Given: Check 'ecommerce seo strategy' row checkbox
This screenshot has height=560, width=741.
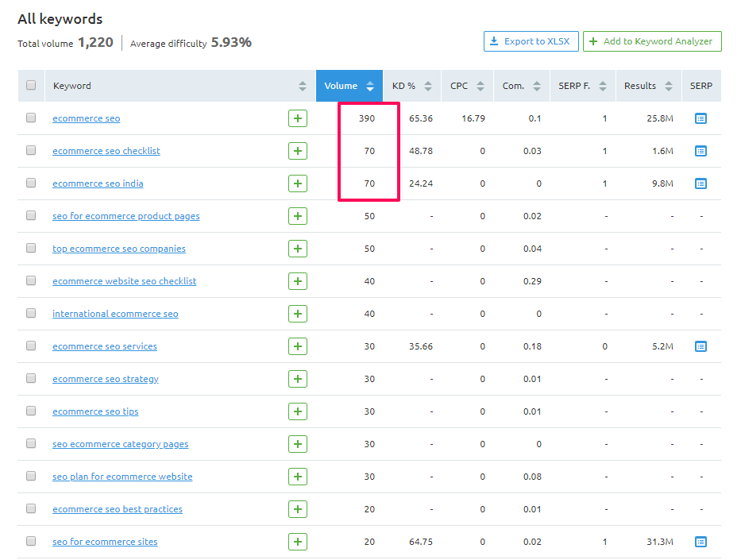Looking at the screenshot, I should coord(31,379).
